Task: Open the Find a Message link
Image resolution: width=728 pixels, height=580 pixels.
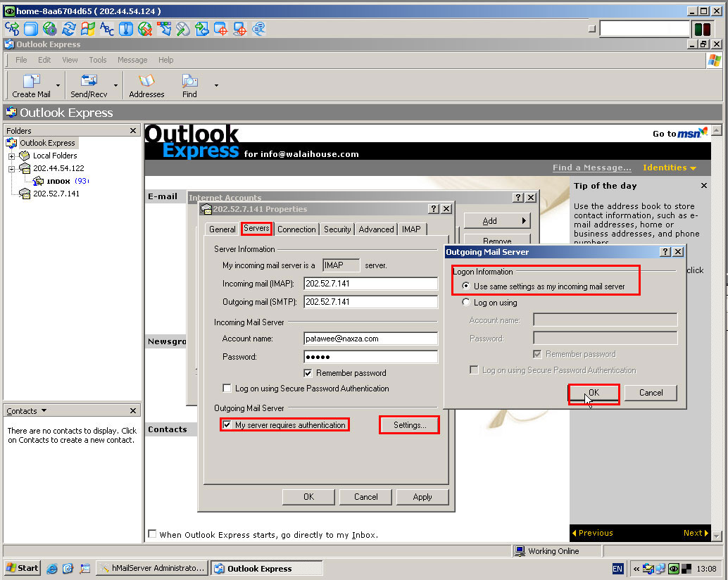Action: 591,168
